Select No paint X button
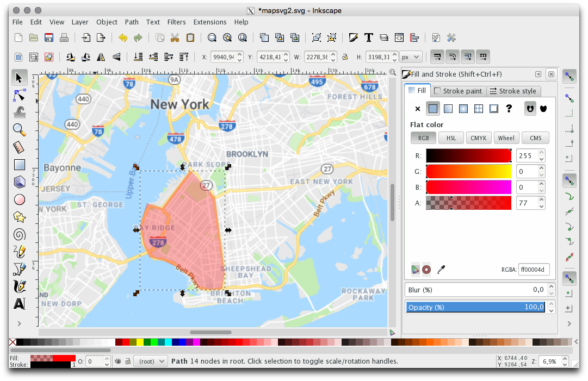This screenshot has width=588, height=381. point(418,109)
